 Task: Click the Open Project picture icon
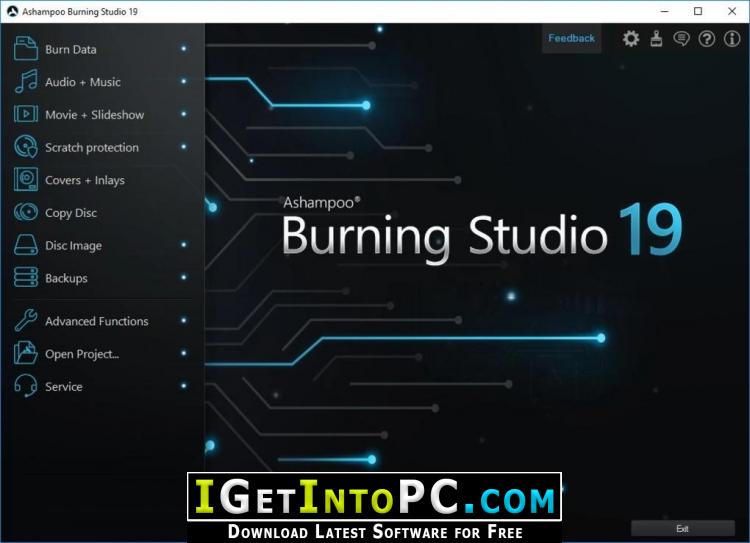26,353
